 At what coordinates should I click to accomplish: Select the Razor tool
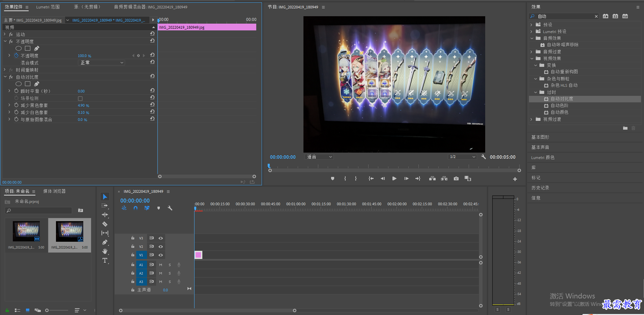pyautogui.click(x=105, y=224)
